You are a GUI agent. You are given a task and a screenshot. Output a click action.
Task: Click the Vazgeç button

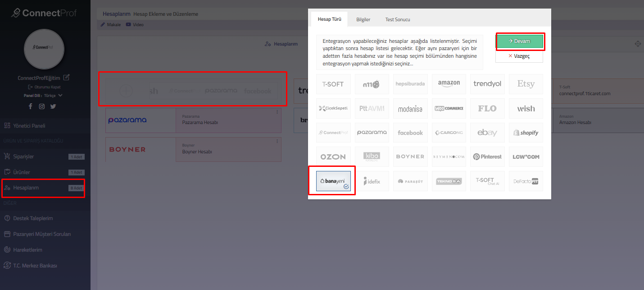pos(519,56)
